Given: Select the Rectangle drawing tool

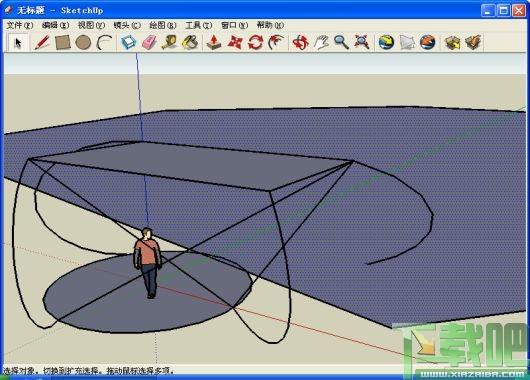Looking at the screenshot, I should pyautogui.click(x=63, y=43).
